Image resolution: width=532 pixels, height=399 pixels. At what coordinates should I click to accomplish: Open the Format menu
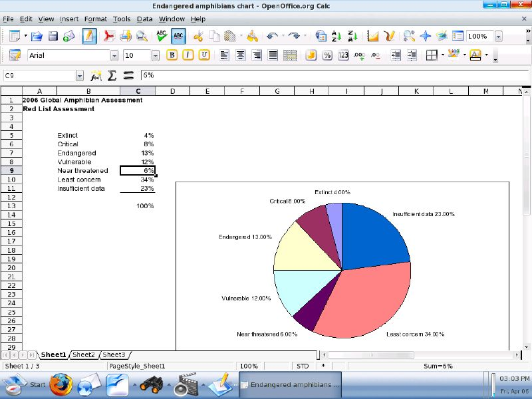[96, 19]
